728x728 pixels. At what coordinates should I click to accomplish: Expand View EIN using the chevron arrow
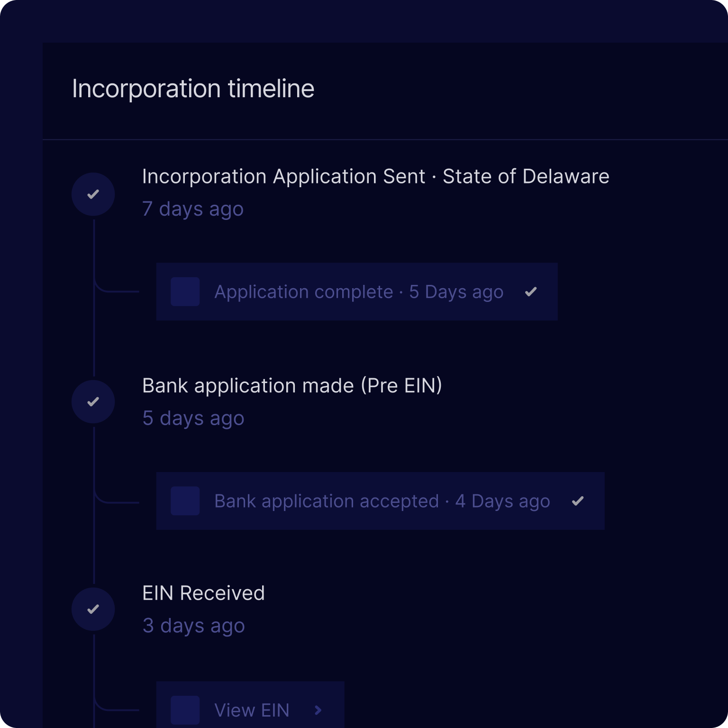(x=318, y=710)
